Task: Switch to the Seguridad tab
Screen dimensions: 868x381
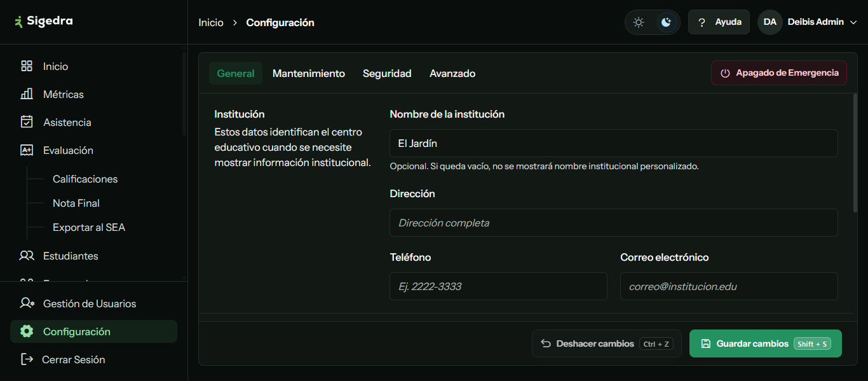Action: pos(387,73)
